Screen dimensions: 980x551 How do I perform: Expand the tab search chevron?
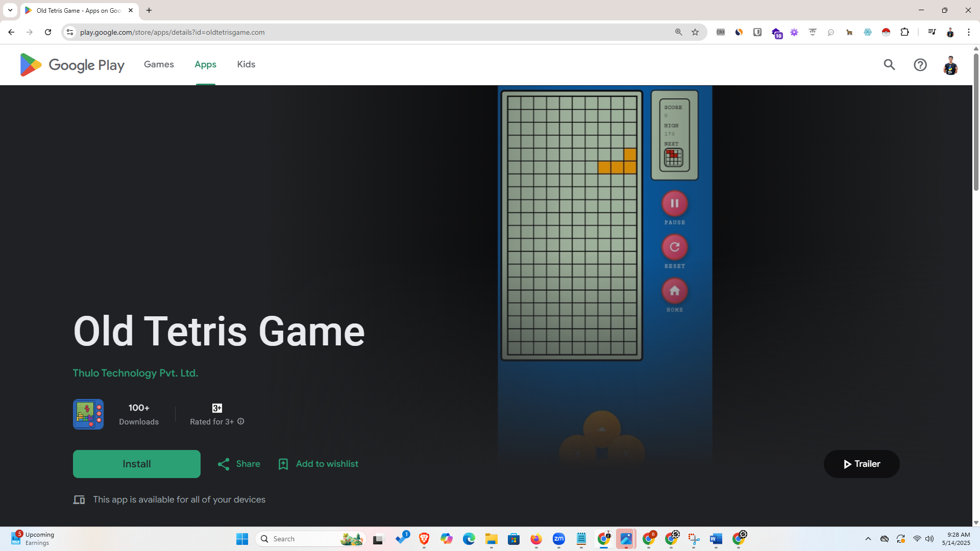10,10
